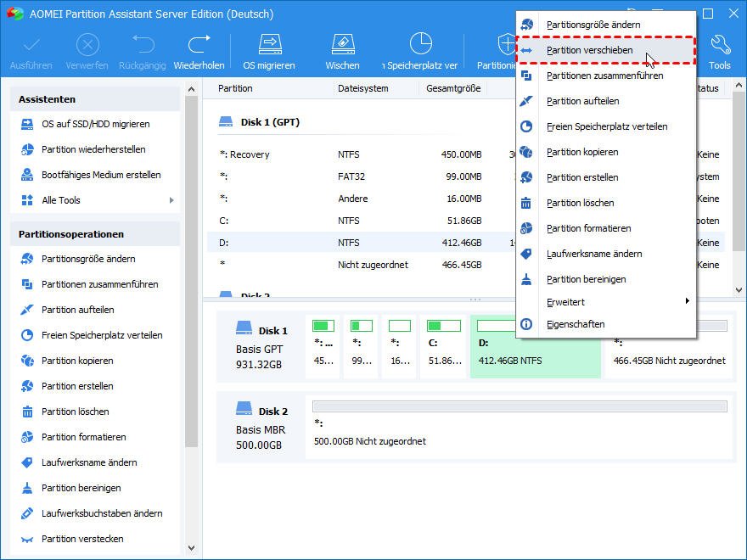This screenshot has height=560, width=747.
Task: Choose Partitionsgröße ändern in context menu
Action: pos(606,25)
